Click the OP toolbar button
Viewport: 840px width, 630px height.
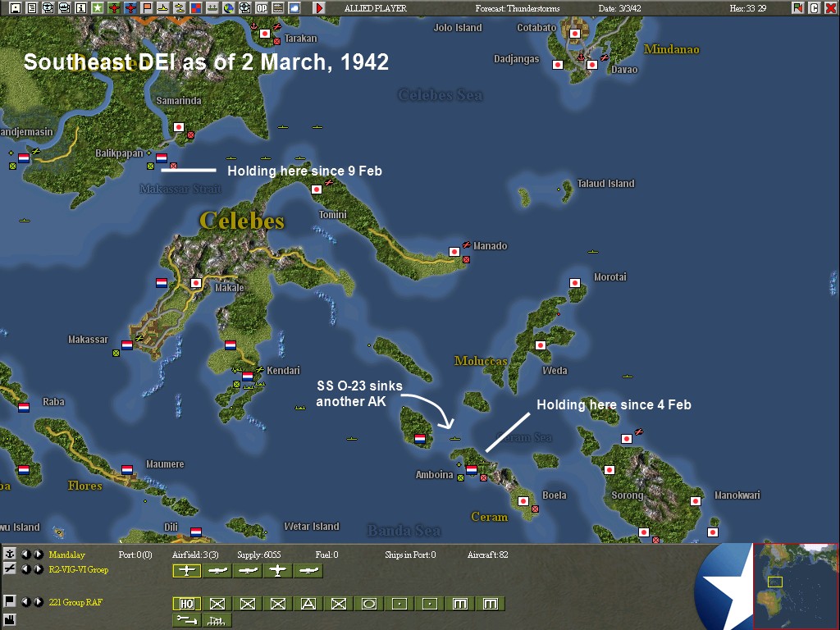[262, 7]
